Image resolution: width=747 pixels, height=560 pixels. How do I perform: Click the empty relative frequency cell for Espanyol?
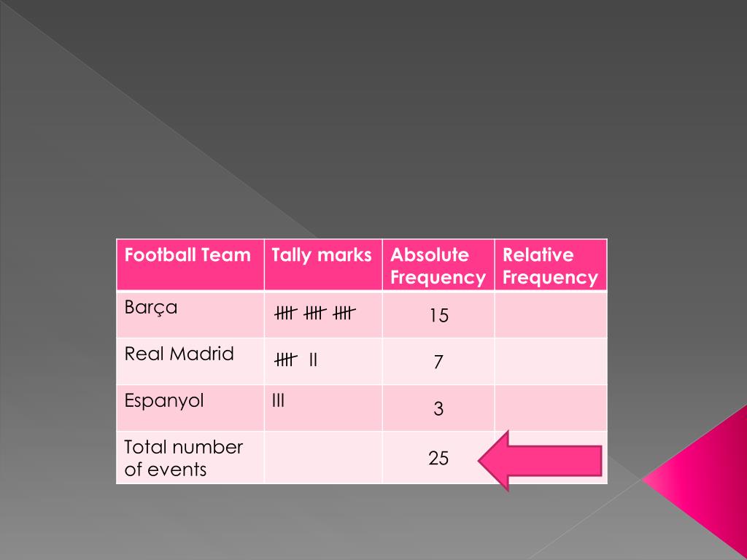(x=551, y=408)
